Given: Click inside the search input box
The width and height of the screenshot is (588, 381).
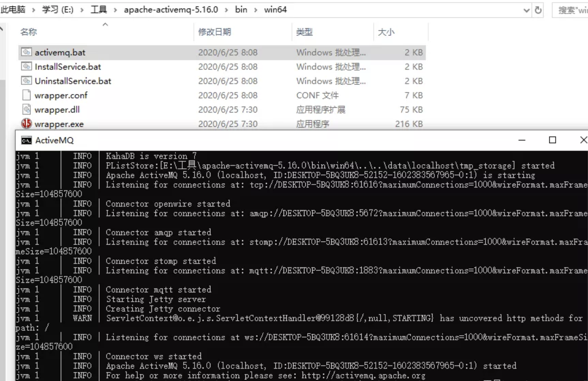Looking at the screenshot, I should point(572,10).
